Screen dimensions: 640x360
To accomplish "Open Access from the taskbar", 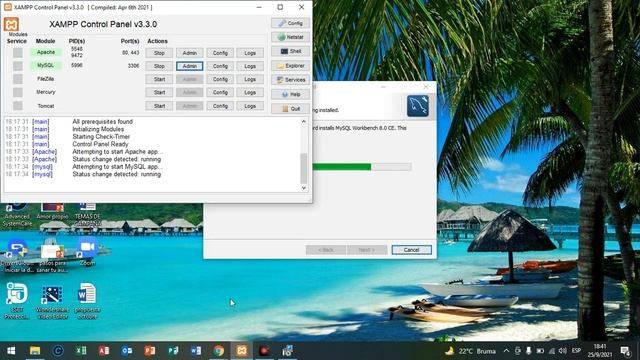I will coord(104,351).
